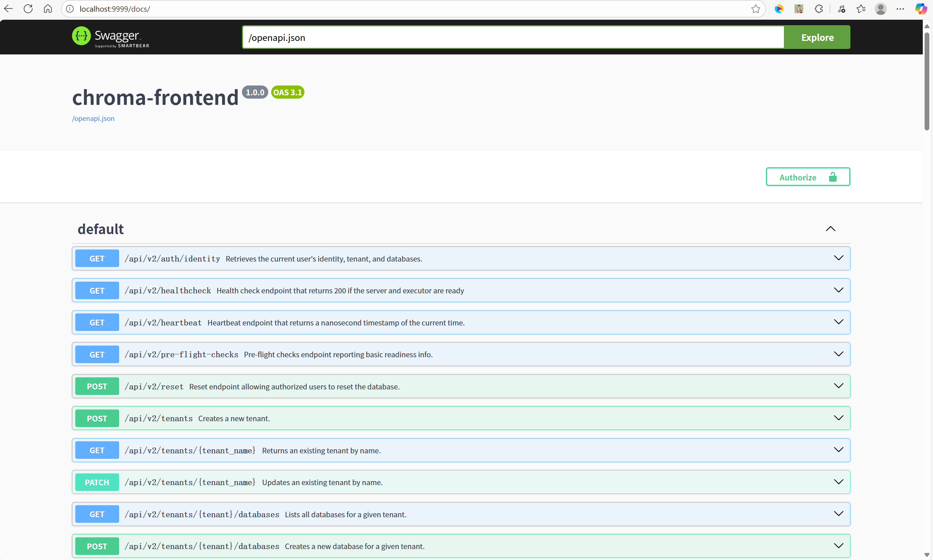The width and height of the screenshot is (933, 560).
Task: Click the Explore button
Action: point(817,37)
